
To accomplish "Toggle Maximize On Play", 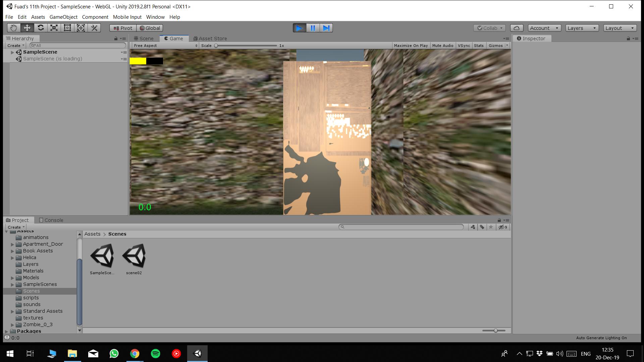I will coord(411,46).
